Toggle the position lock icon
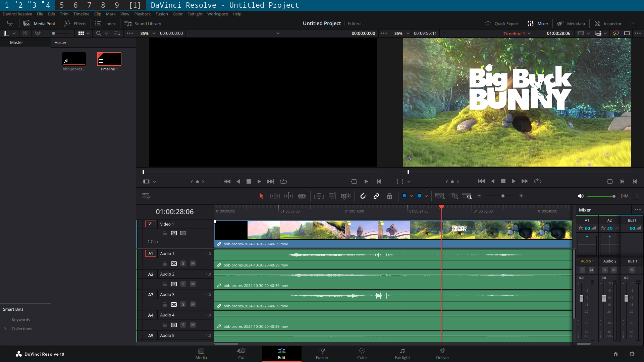 pos(389,196)
